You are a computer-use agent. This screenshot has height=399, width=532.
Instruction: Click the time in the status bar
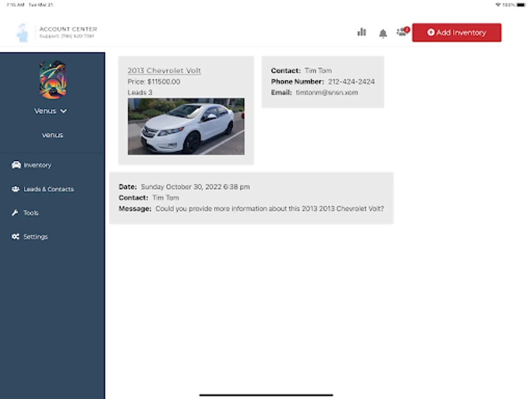(16, 4)
